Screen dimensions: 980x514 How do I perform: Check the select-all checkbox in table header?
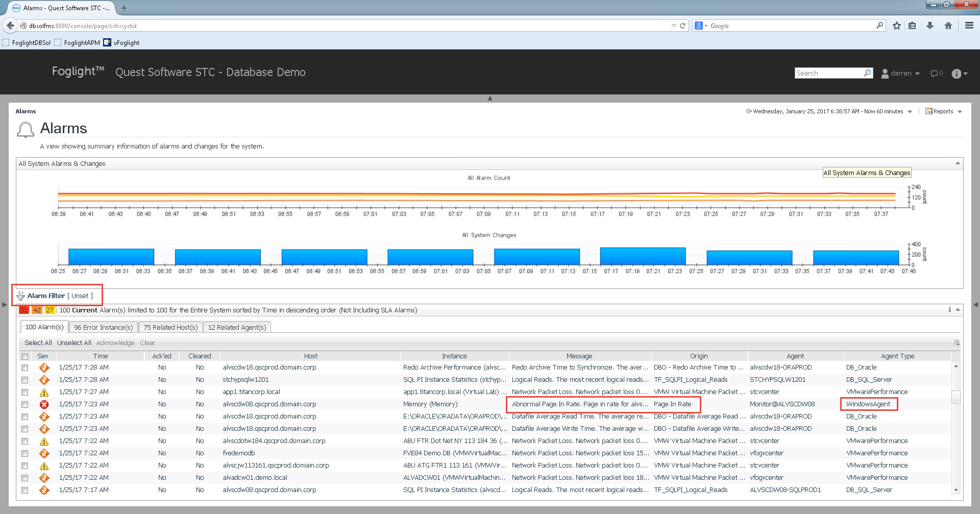click(24, 356)
